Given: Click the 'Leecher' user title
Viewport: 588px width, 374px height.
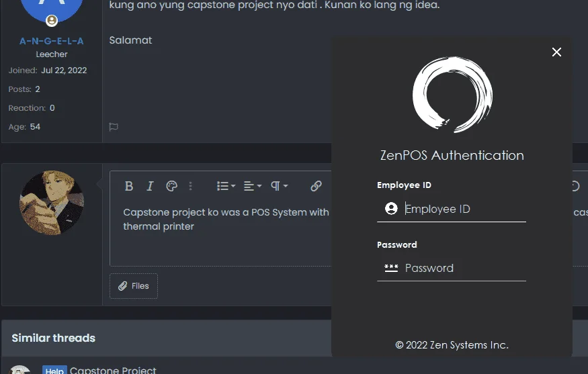Looking at the screenshot, I should (52, 54).
